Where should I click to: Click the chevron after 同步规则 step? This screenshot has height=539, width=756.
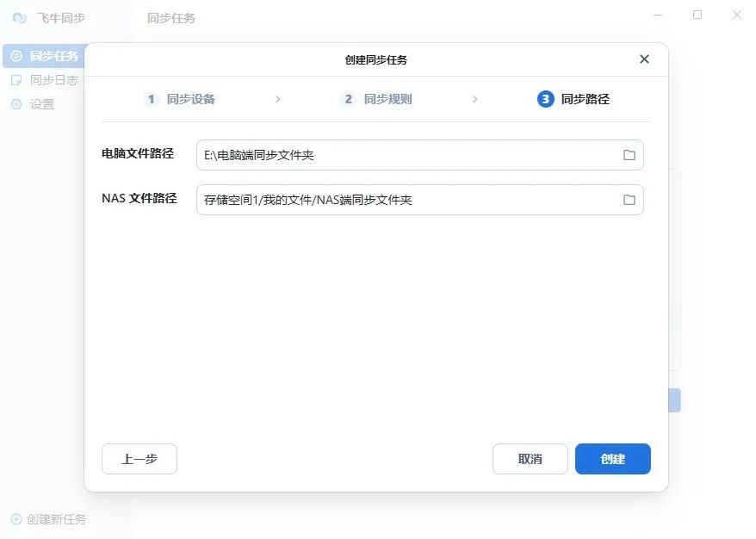pyautogui.click(x=475, y=99)
